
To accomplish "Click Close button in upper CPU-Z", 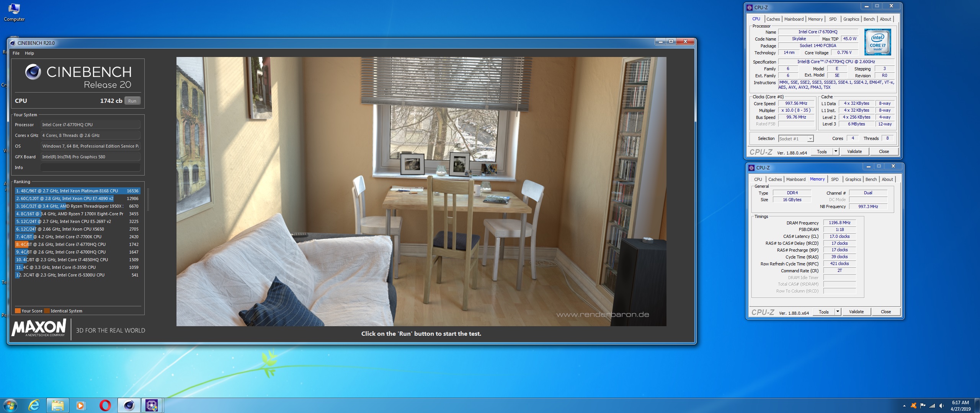I will (x=884, y=152).
